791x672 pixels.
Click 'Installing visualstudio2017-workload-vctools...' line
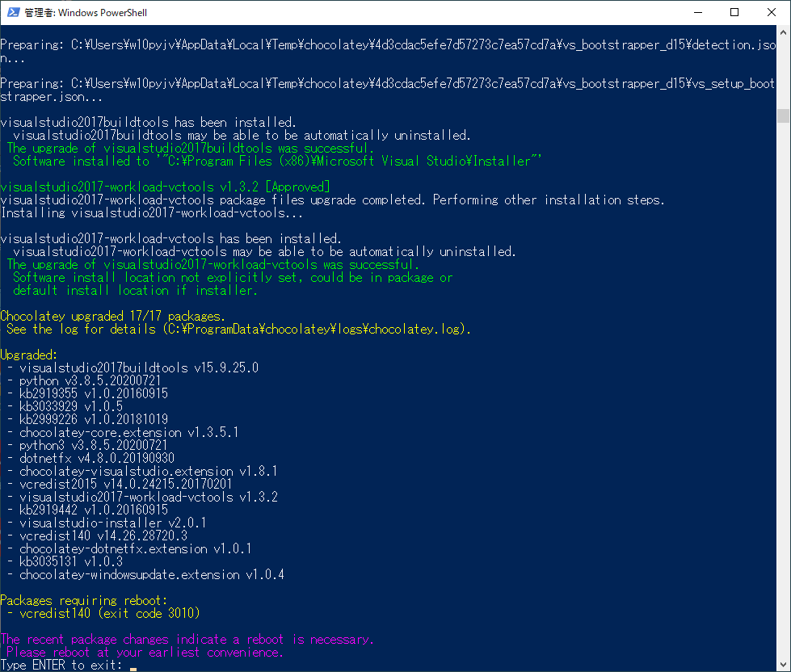point(151,212)
